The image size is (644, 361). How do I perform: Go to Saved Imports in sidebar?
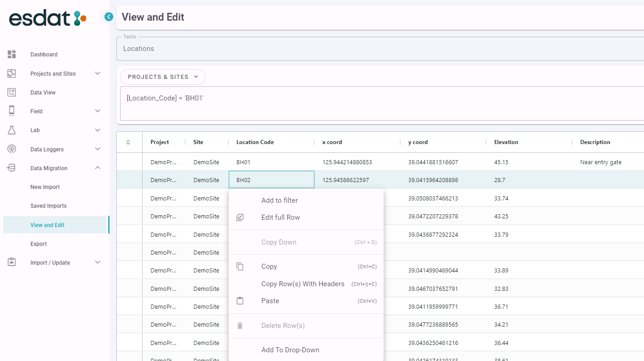(x=48, y=206)
